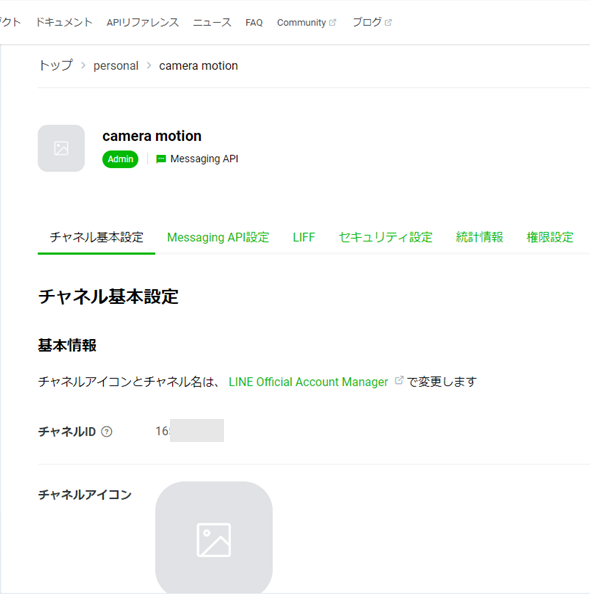Open ドキュメント in the top navigation

64,23
